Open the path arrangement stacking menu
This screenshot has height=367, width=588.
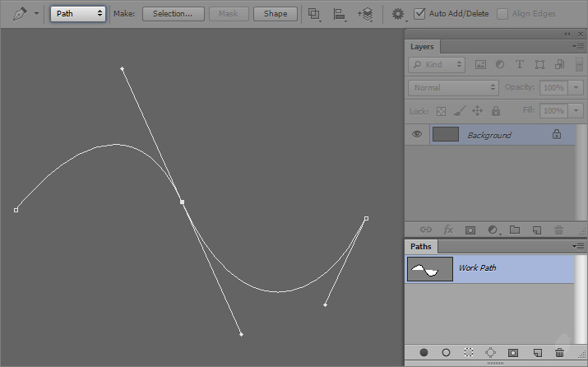(365, 14)
